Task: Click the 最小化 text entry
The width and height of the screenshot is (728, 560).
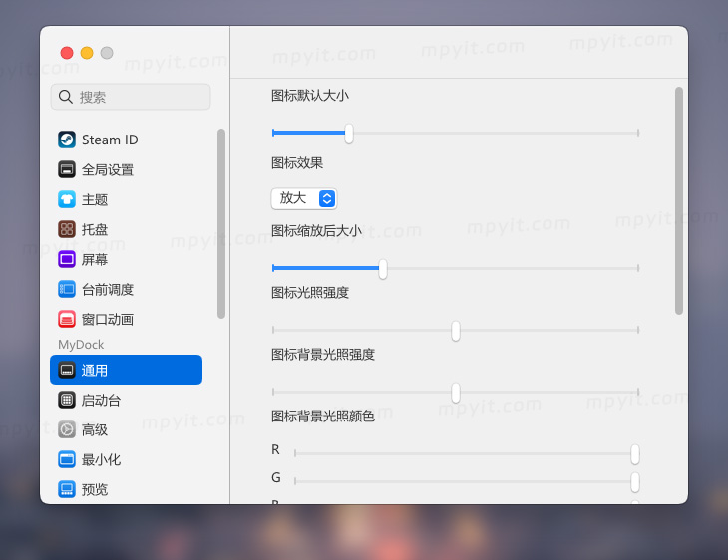Action: point(101,459)
